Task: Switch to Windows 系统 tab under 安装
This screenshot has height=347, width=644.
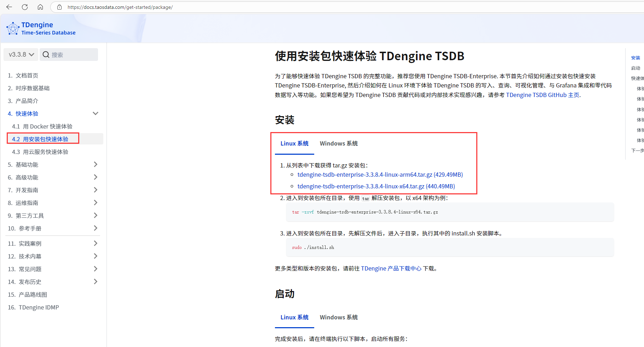Action: 338,143
